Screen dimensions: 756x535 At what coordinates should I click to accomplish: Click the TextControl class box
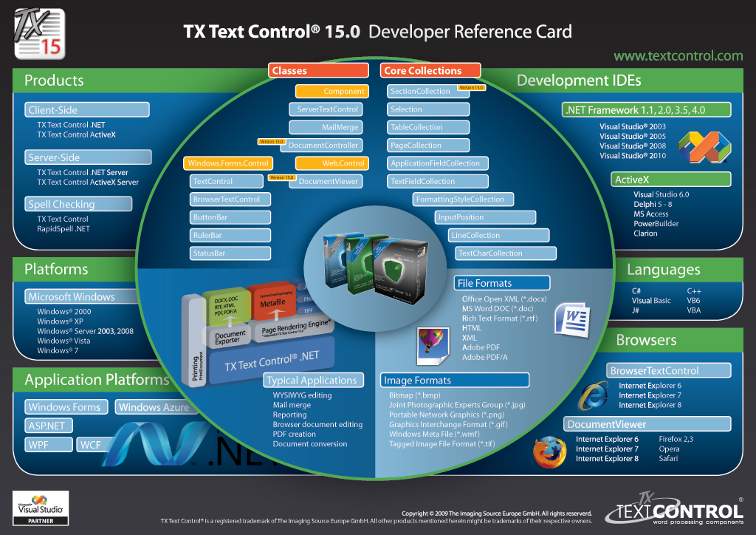[226, 181]
